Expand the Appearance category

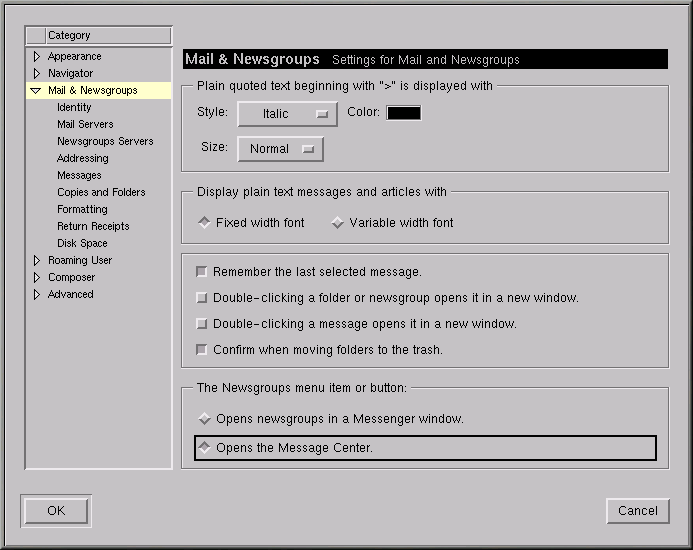coord(37,57)
